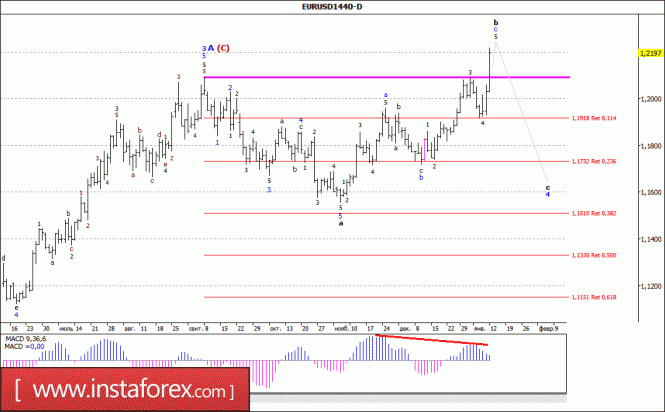
Task: Click the 1,2000 price axis label
Action: tap(651, 99)
